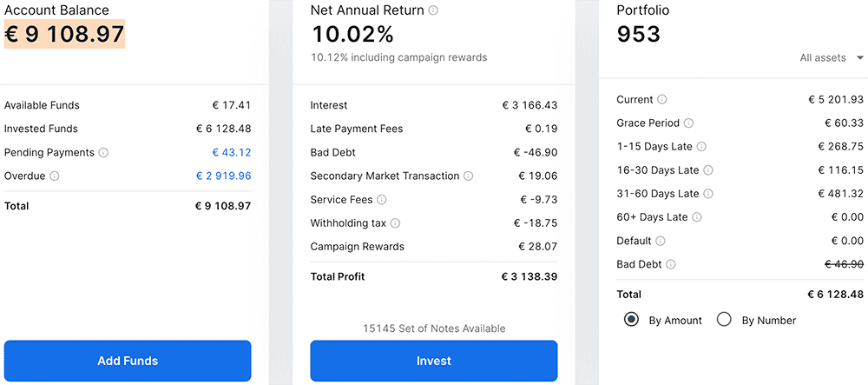The height and width of the screenshot is (385, 868).
Task: Select the By Amount radio button
Action: (x=632, y=320)
